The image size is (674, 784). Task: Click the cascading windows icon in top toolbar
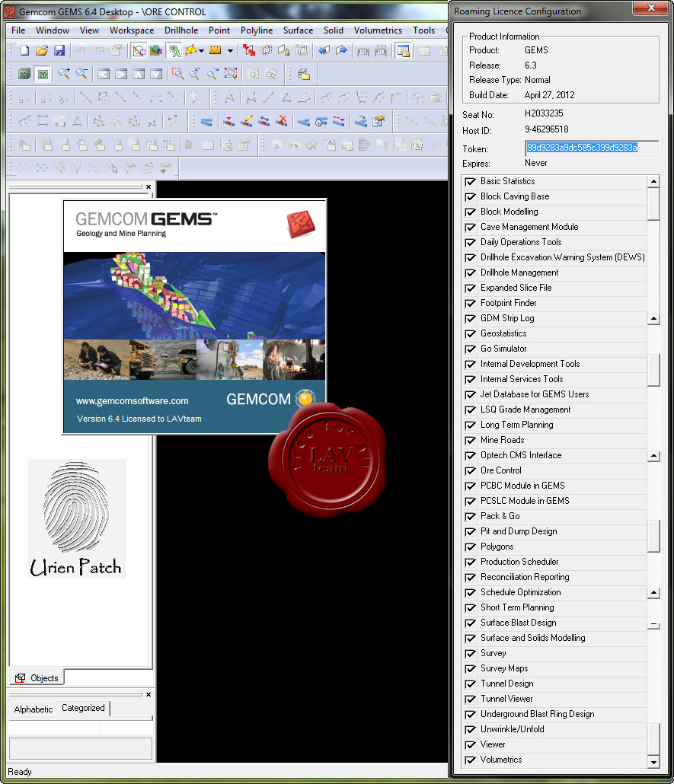[x=403, y=50]
